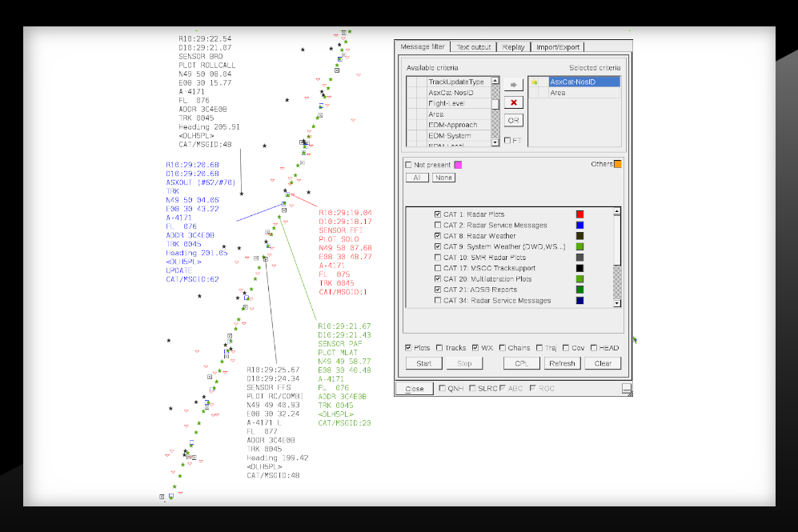Click the scroll down arrow of category list
The image size is (798, 532).
pyautogui.click(x=617, y=303)
